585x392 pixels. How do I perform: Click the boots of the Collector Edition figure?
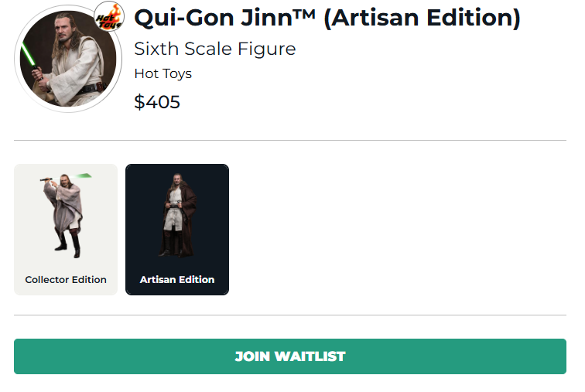coord(68,246)
